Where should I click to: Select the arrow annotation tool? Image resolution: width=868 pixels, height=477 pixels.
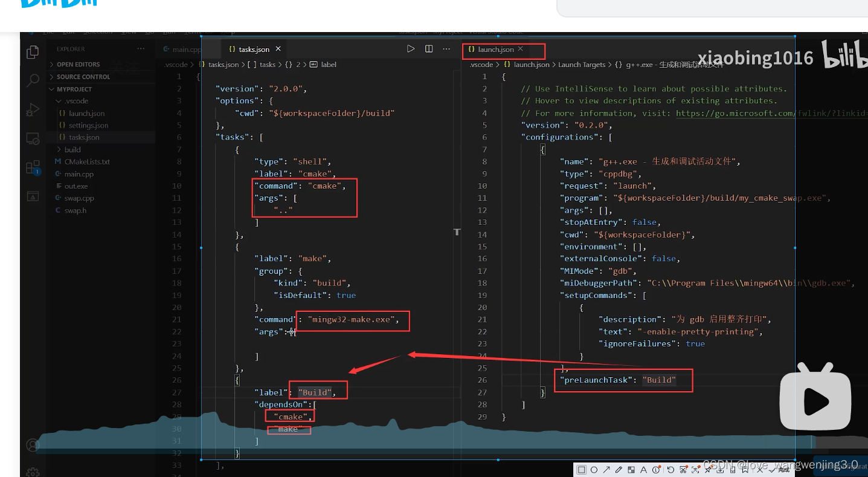point(606,470)
